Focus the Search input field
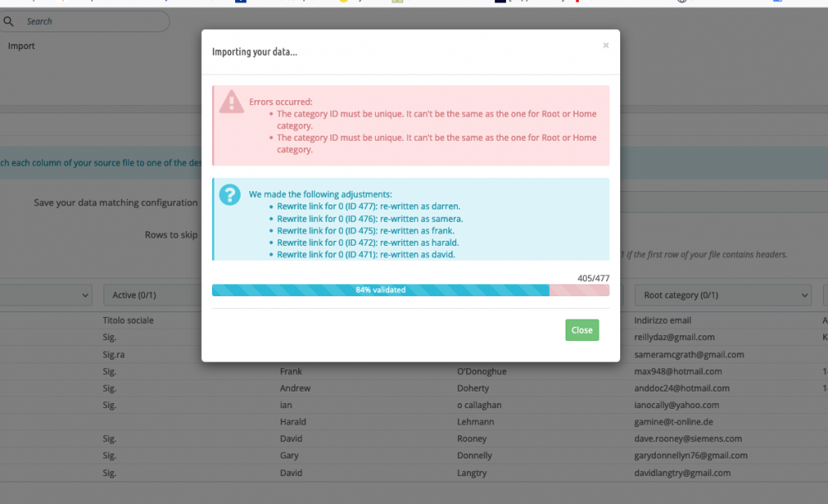The height and width of the screenshot is (504, 828). click(84, 22)
